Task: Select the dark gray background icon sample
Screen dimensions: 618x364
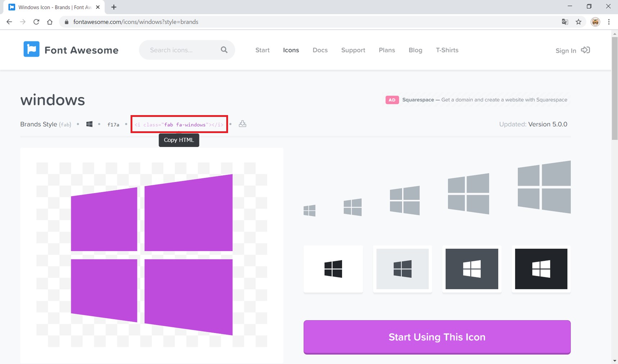Action: 472,269
